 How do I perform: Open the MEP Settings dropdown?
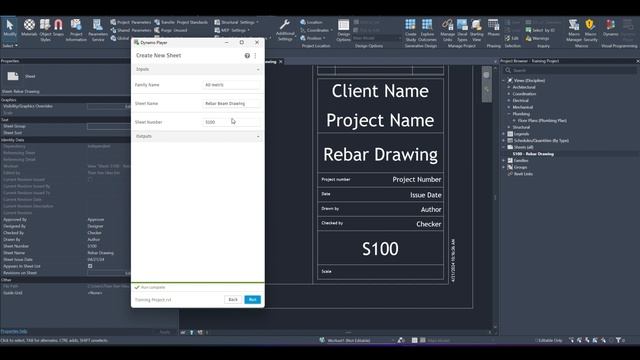[232, 30]
